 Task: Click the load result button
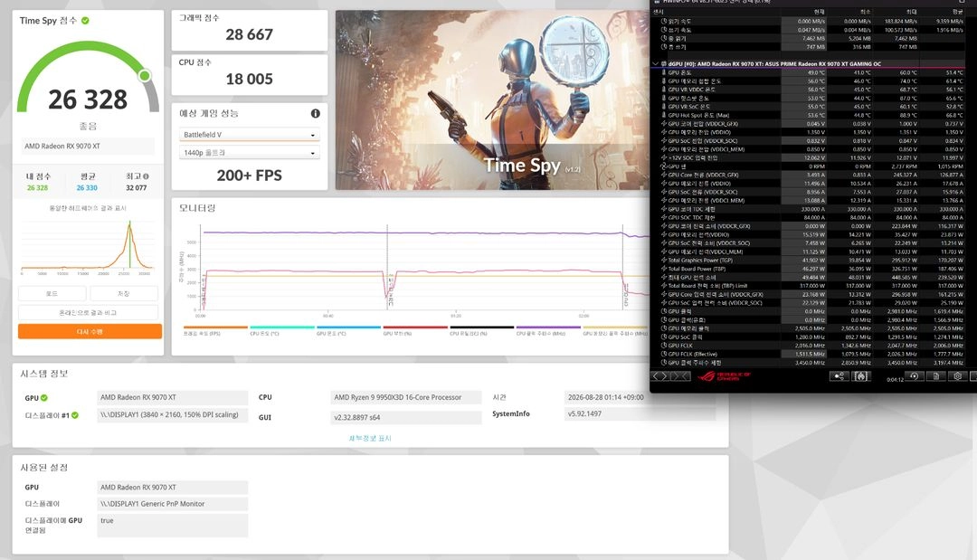pos(52,293)
